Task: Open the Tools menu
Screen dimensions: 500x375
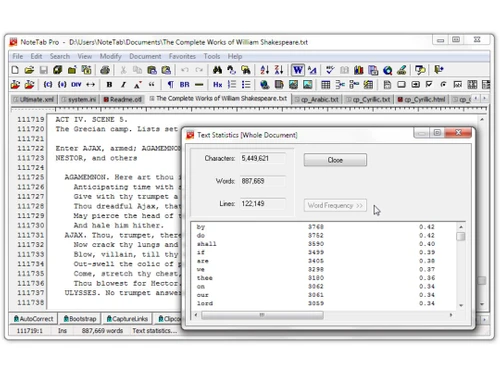Action: pyautogui.click(x=212, y=56)
